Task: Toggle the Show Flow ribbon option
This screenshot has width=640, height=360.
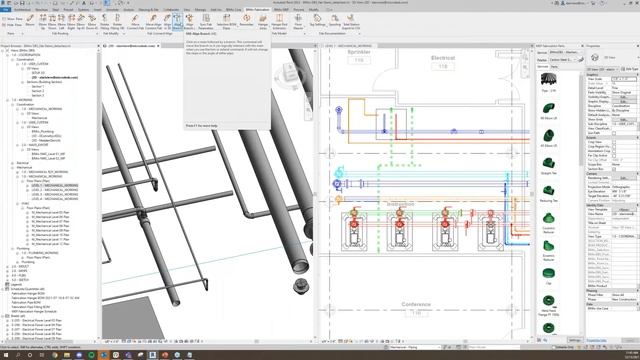Action: [x=12, y=19]
